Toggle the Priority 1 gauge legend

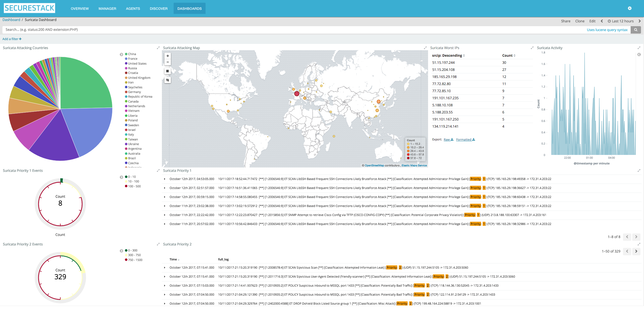[121, 177]
